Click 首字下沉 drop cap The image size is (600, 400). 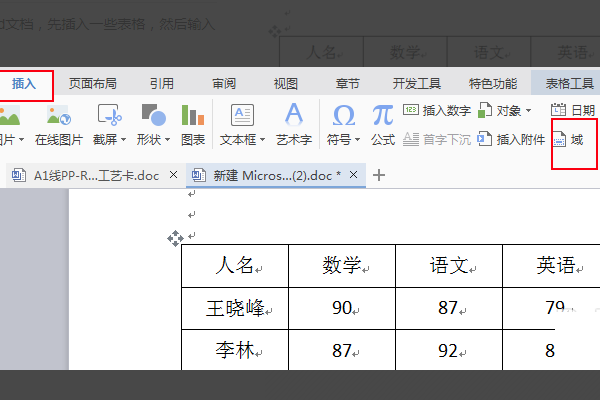coord(437,139)
